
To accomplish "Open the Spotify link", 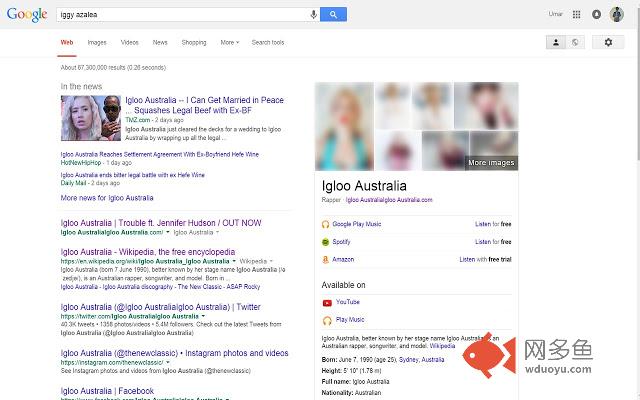I will [x=341, y=242].
